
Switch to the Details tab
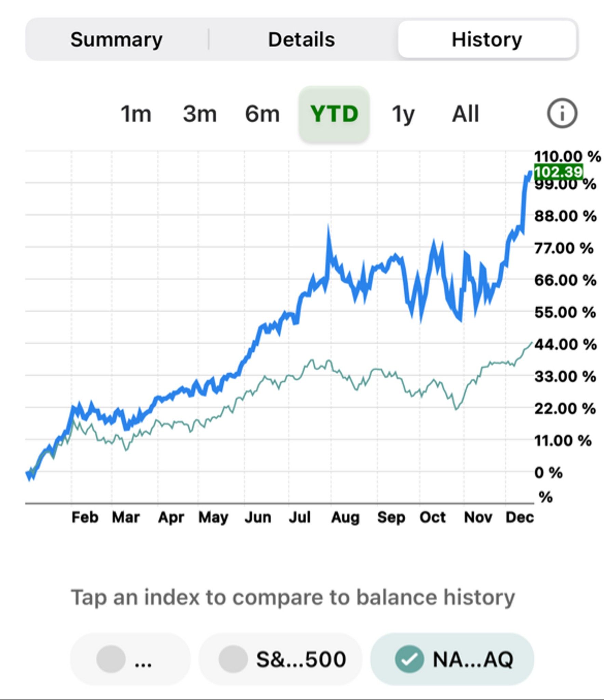pyautogui.click(x=301, y=40)
